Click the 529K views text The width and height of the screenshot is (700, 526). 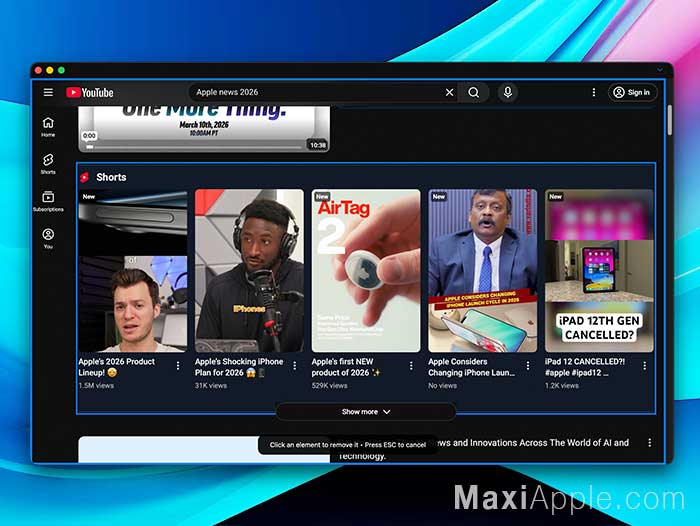329,385
